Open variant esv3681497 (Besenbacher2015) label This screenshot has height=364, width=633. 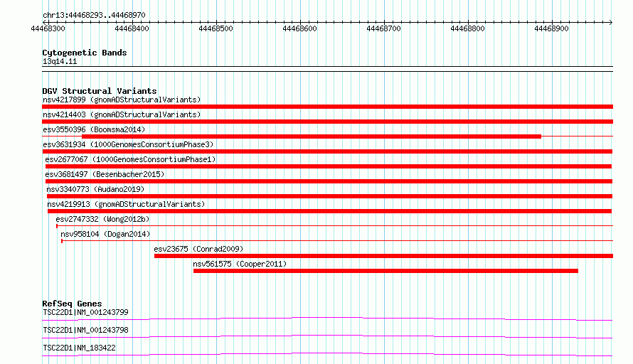(x=105, y=174)
